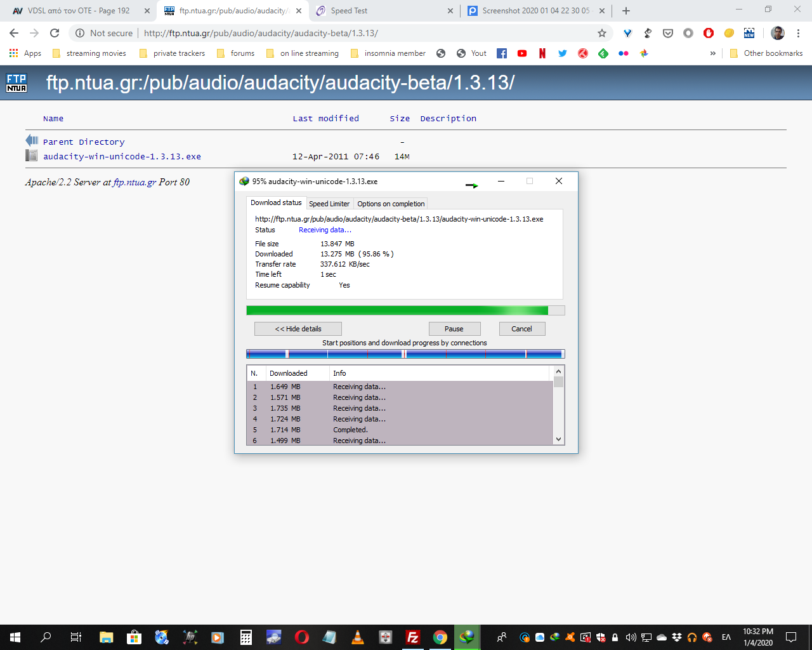This screenshot has height=650, width=812.
Task: Open VLC media player from taskbar
Action: [358, 637]
